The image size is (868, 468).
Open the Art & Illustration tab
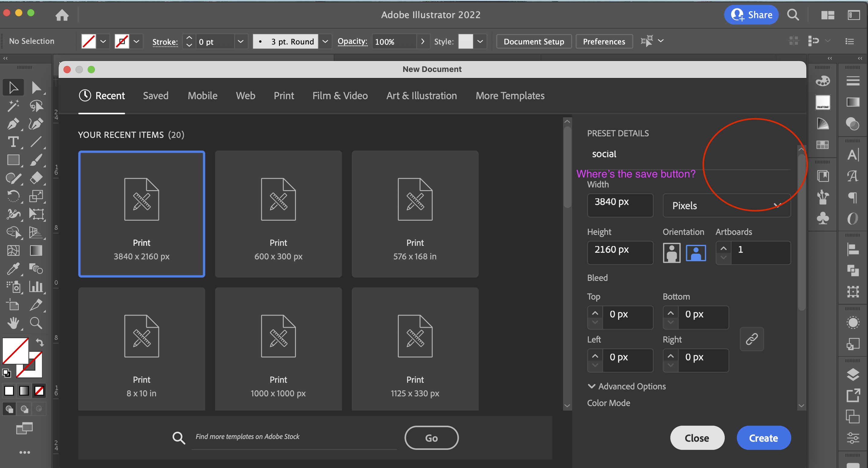point(422,96)
